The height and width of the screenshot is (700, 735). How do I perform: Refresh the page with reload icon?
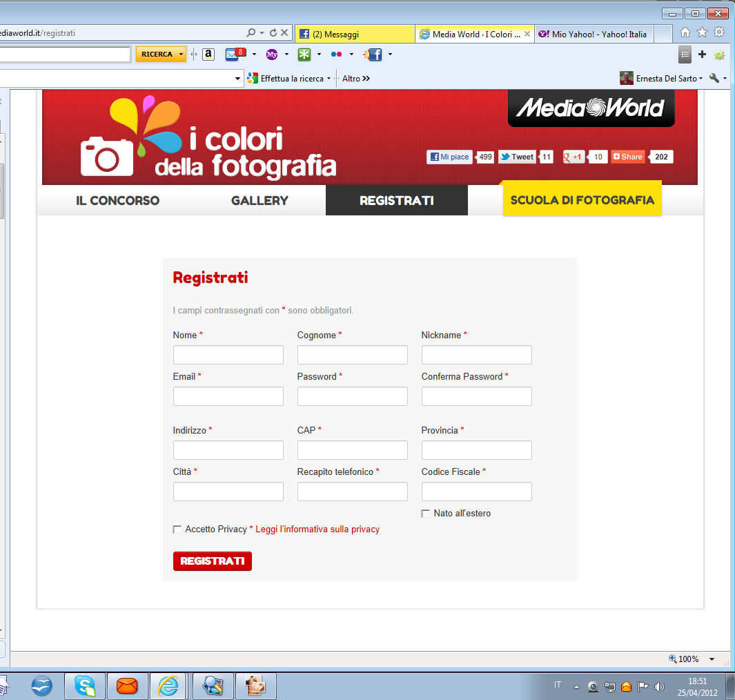click(x=273, y=33)
